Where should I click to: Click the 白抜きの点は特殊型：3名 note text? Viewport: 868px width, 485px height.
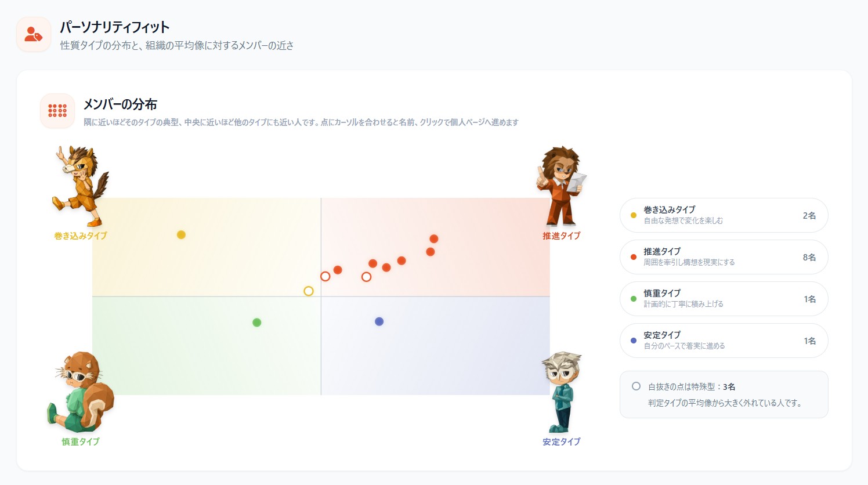692,387
